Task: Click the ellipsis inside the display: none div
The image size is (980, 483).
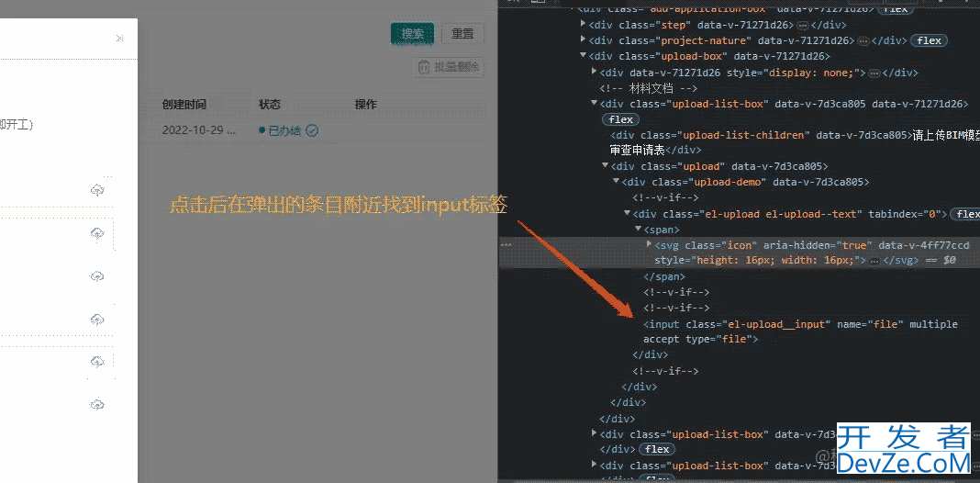Action: point(874,73)
